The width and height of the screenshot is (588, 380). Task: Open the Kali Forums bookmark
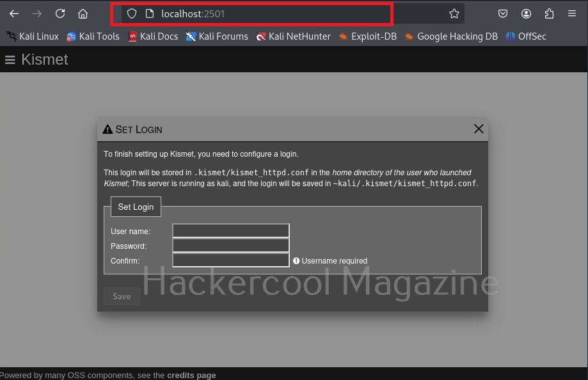(217, 36)
